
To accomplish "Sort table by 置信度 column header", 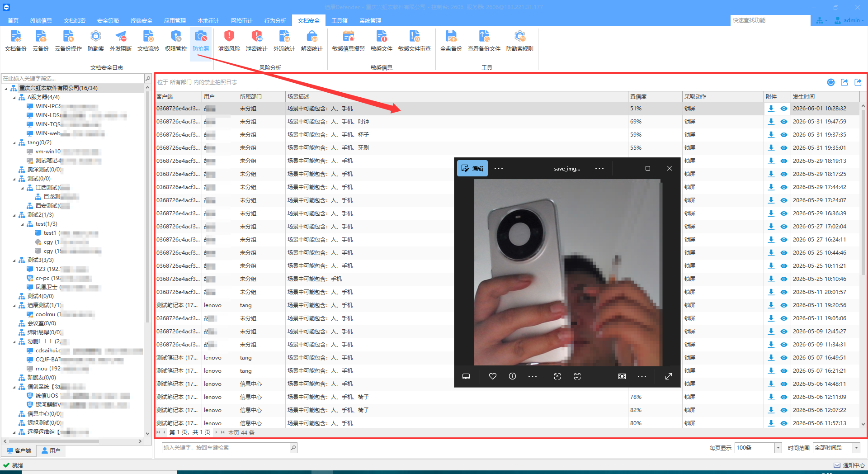I will (x=655, y=96).
